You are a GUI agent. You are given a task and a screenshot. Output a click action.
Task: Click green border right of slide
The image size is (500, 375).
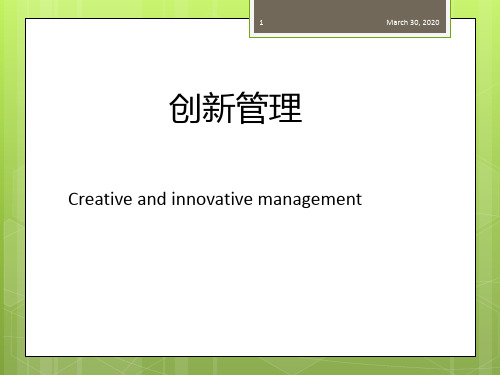(x=488, y=187)
